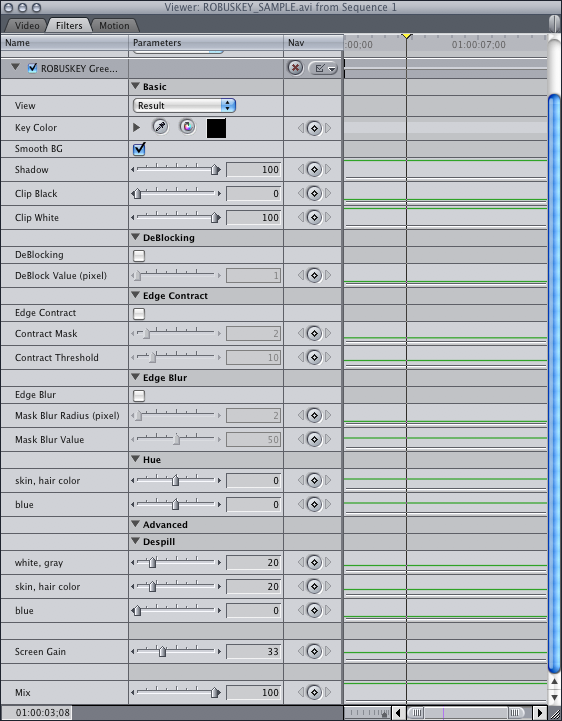Pick key color with the eyedropper
The height and width of the screenshot is (721, 562).
point(160,127)
